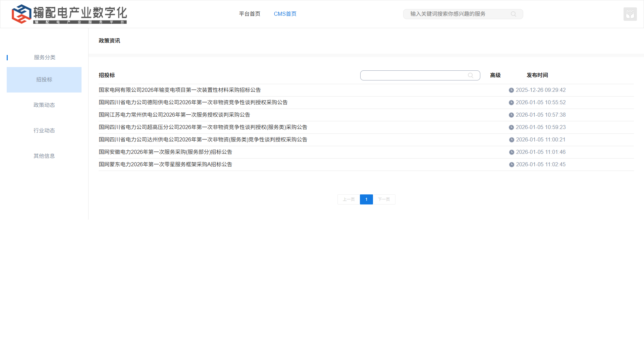Click clock icon beside 2026-01-05 11:02:45
644x362 pixels.
click(512, 165)
